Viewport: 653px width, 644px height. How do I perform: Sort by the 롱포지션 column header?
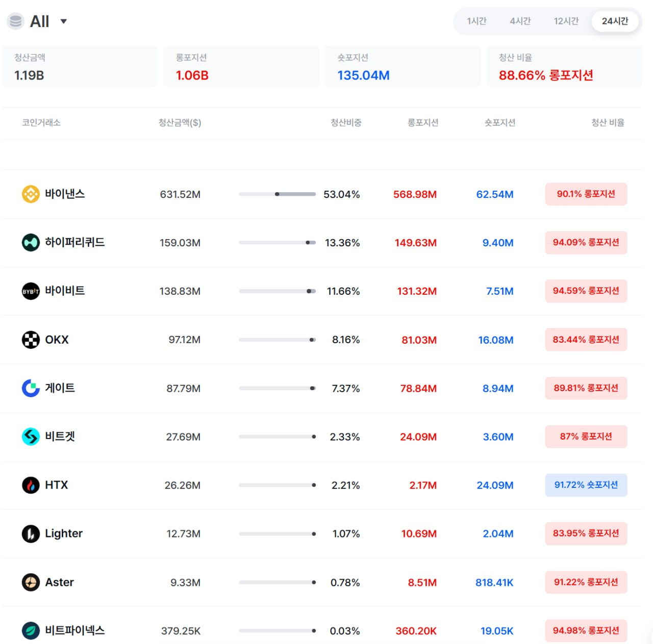pyautogui.click(x=423, y=123)
